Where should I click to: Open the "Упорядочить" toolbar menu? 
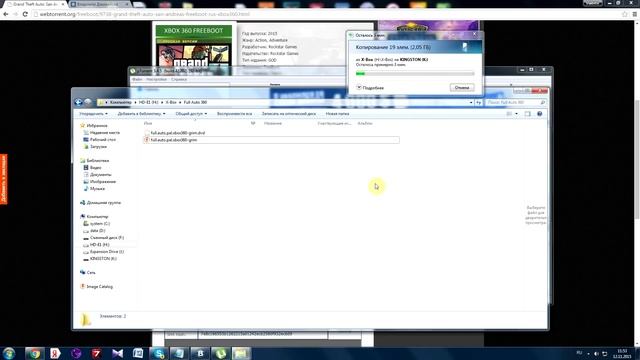[93, 114]
